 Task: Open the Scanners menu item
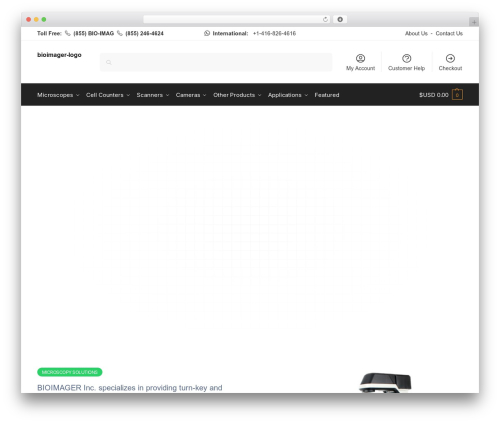pos(150,95)
